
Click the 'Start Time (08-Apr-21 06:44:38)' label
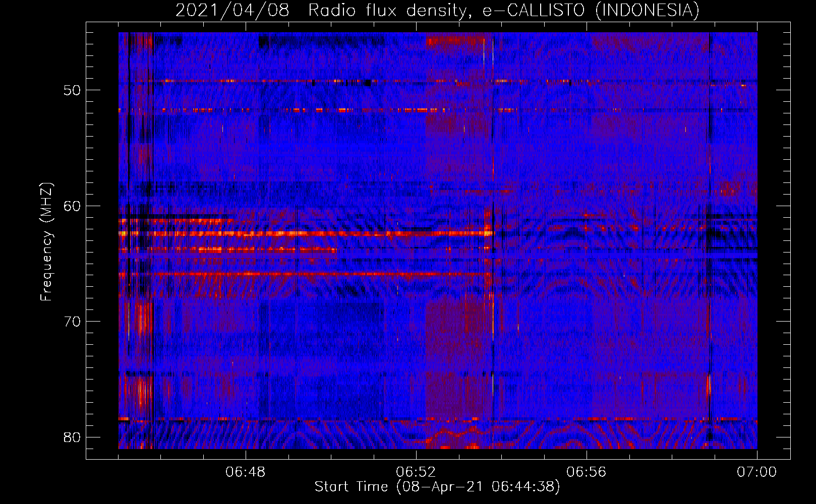pos(437,487)
